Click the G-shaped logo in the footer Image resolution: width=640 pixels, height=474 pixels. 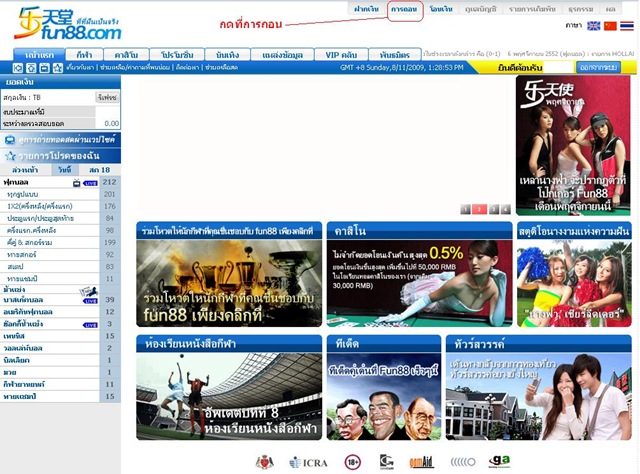pyautogui.click(x=387, y=462)
